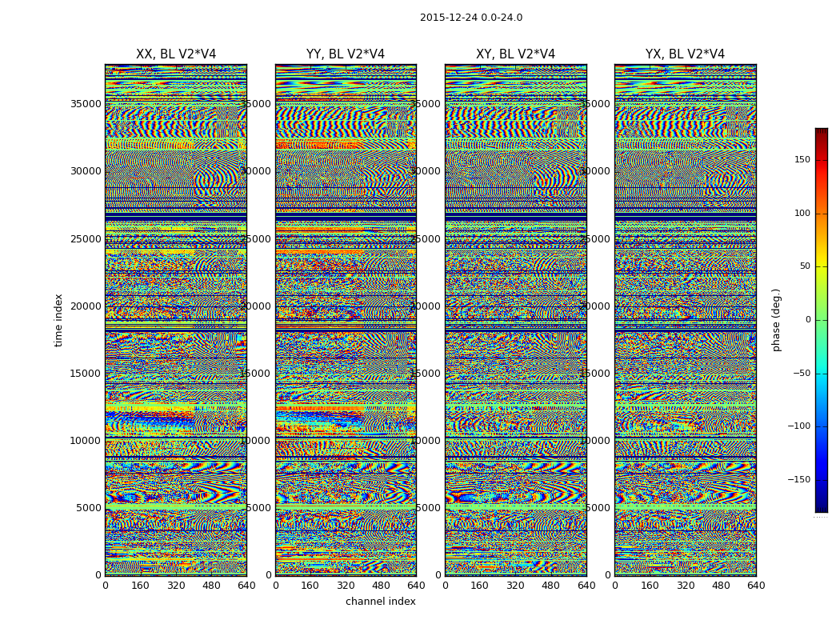
Task: Click inside the XX phase plot
Action: [176, 320]
